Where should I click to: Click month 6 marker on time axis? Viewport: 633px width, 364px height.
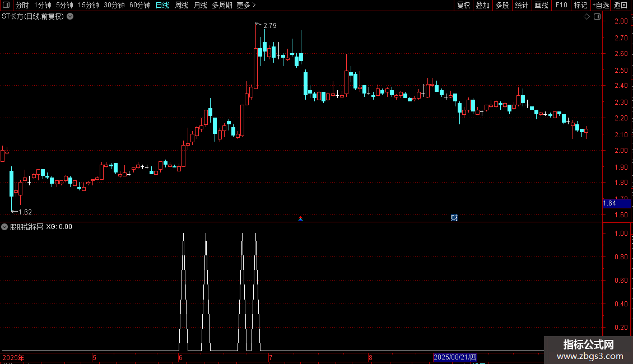180,357
